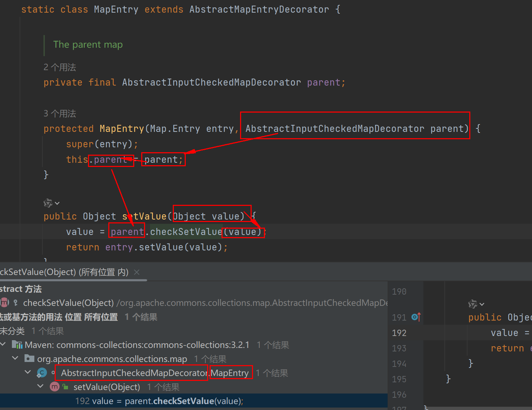
Task: Click package folder icon for collections.map
Action: [x=29, y=358]
